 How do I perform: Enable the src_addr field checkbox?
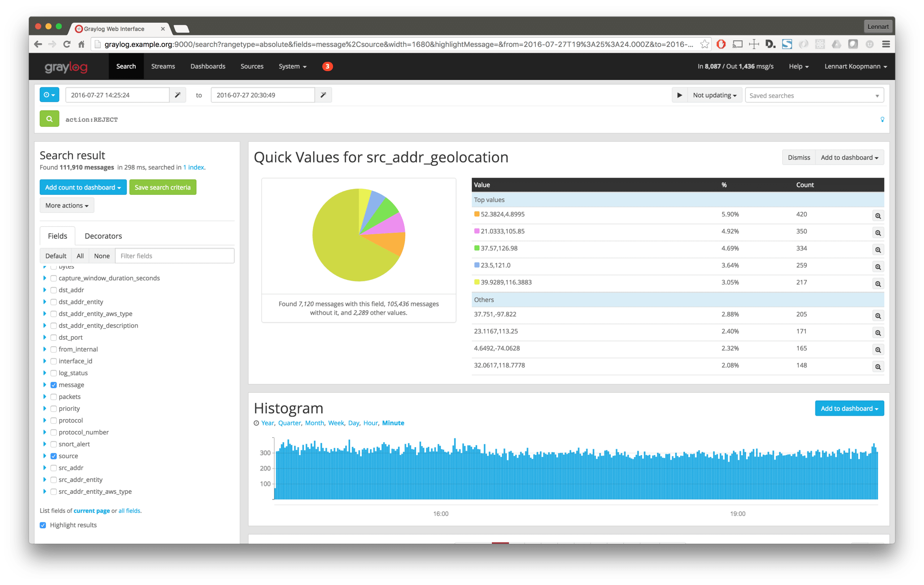[54, 468]
